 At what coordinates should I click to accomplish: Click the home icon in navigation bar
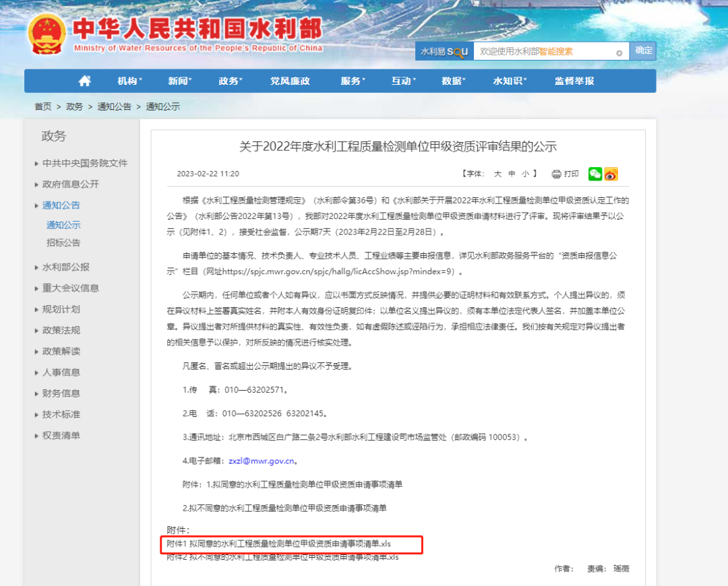pos(84,82)
